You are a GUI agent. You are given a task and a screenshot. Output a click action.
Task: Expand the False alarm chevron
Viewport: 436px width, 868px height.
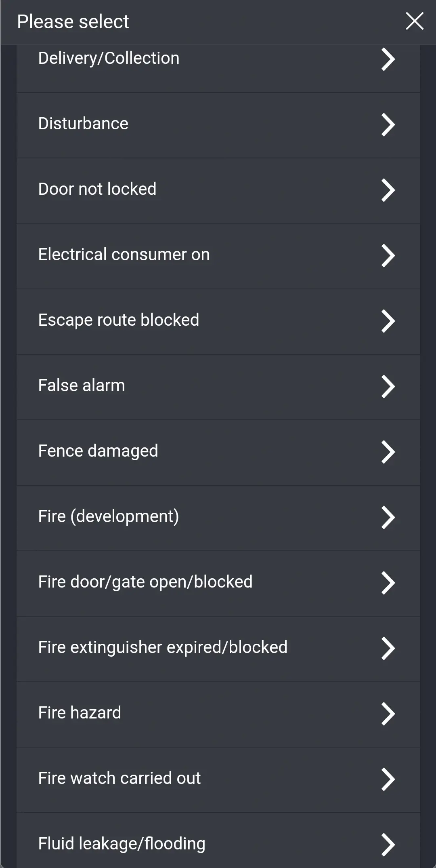[388, 386]
